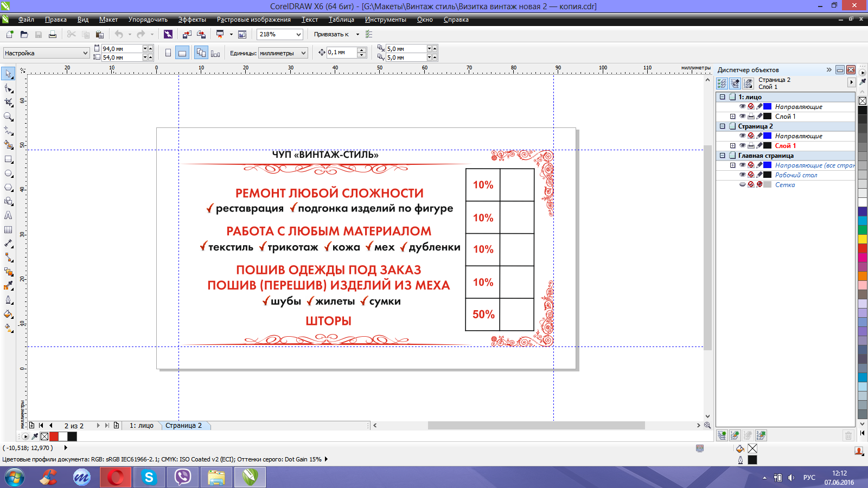The image size is (868, 488).
Task: Open the Единицы units dropdown
Action: click(304, 53)
